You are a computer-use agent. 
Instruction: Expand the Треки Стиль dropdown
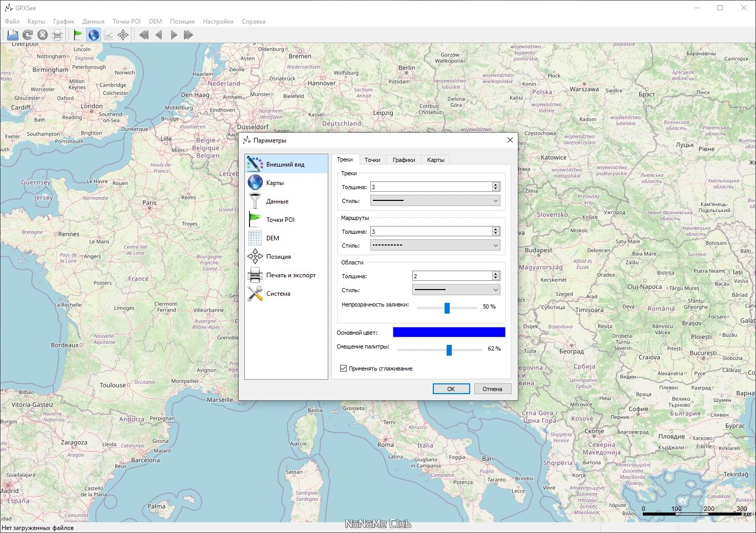(435, 201)
